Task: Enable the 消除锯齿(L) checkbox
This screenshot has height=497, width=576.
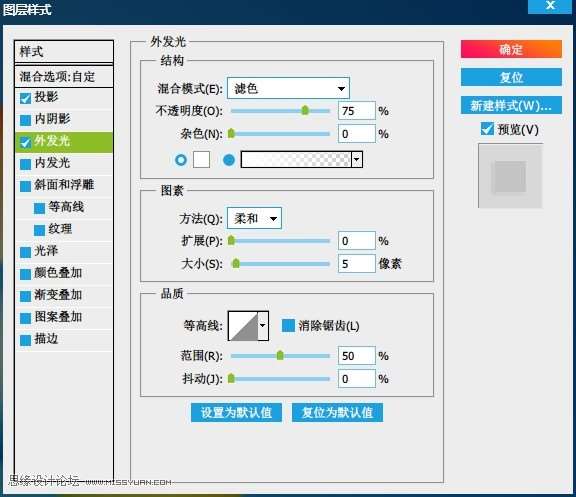Action: point(288,325)
